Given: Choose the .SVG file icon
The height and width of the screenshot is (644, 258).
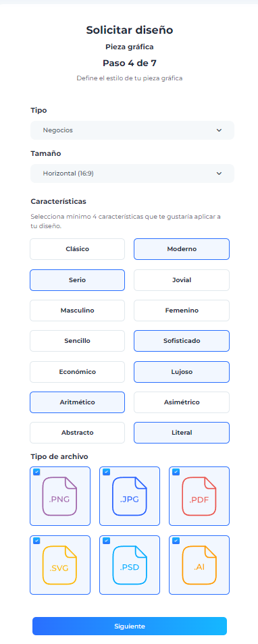Looking at the screenshot, I should pos(59,565).
